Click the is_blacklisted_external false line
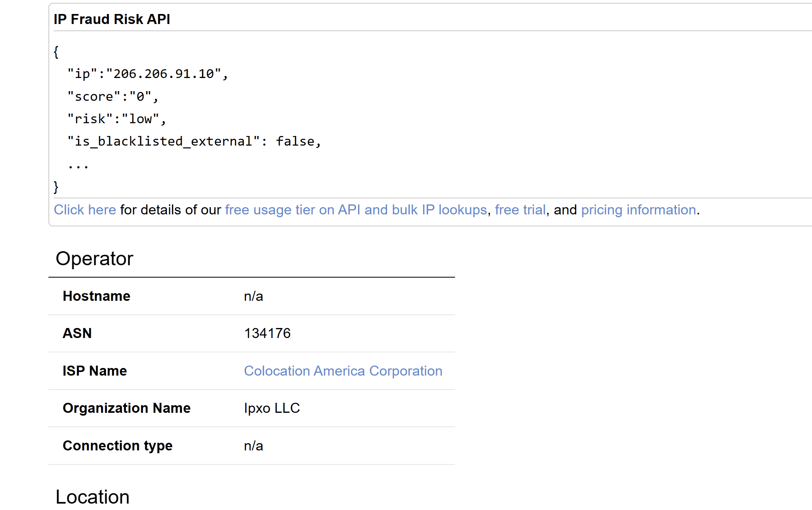This screenshot has width=812, height=510. point(194,142)
